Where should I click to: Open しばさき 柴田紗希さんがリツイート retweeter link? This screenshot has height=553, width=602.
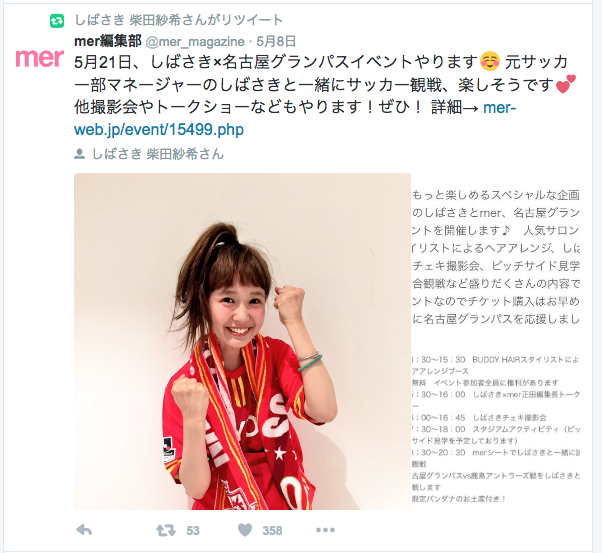point(179,20)
